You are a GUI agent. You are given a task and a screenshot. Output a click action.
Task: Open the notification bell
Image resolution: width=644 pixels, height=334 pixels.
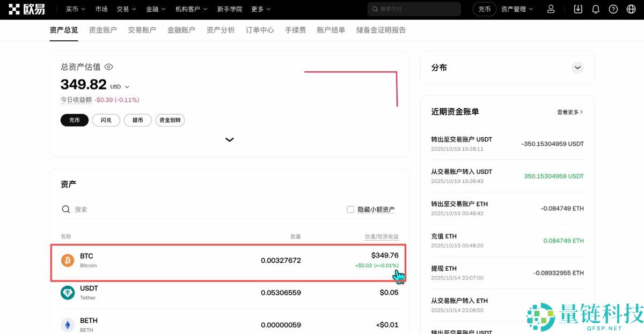tap(596, 9)
